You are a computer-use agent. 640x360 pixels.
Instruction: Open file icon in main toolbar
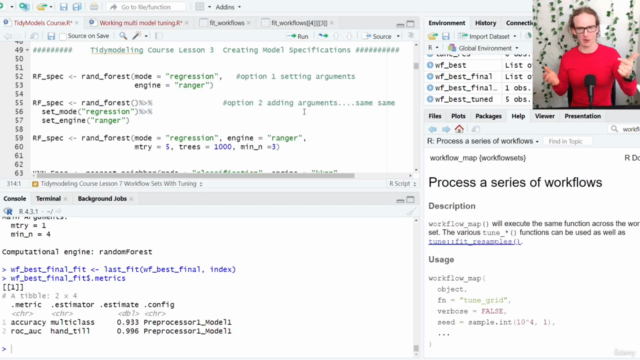click(x=41, y=7)
